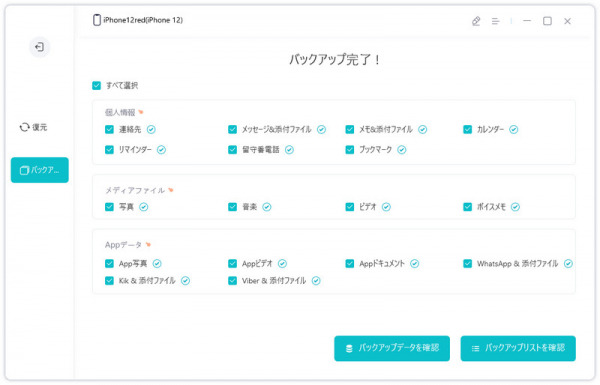600x385 pixels.
Task: Click the バックアップデータを確認 button
Action: (x=392, y=348)
